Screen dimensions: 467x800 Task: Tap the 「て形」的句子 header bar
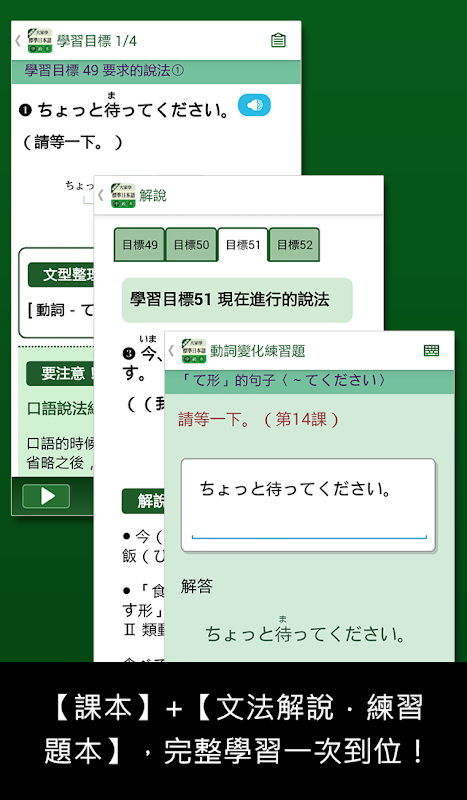[309, 382]
